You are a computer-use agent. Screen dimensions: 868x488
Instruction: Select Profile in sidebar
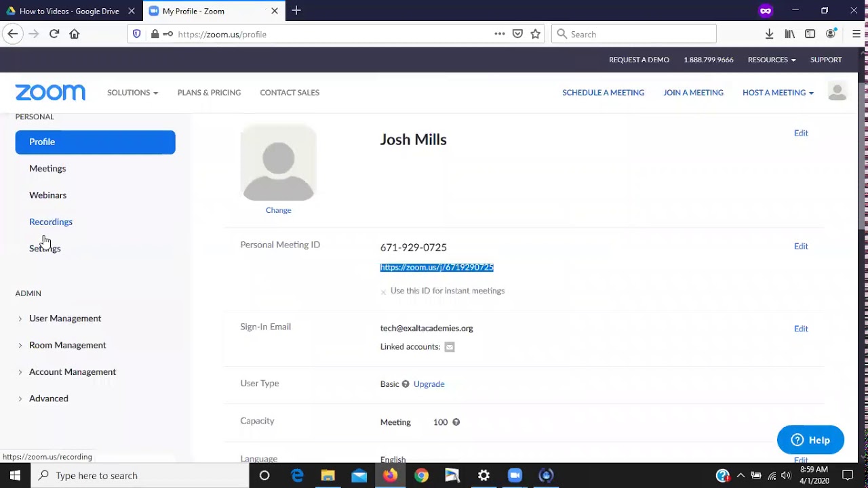(95, 142)
